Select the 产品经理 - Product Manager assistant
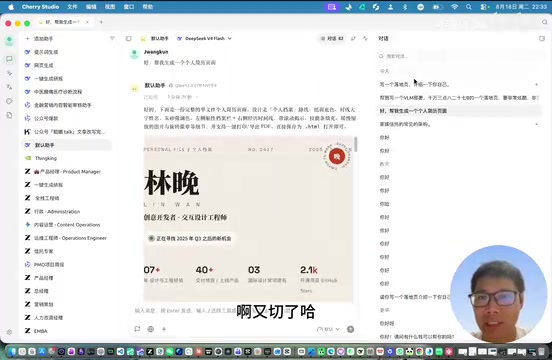 point(67,171)
